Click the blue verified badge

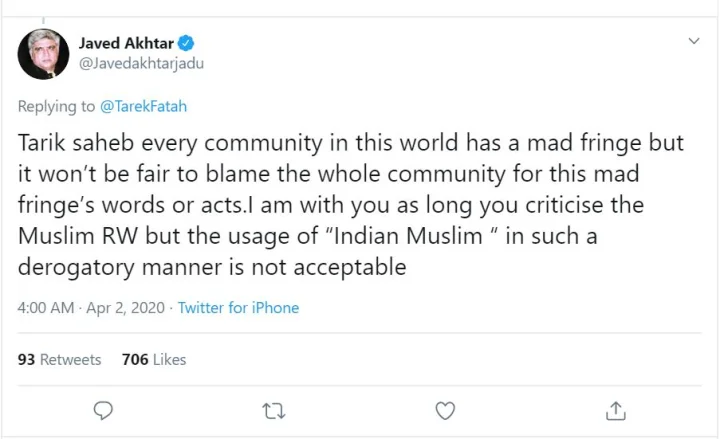(186, 44)
